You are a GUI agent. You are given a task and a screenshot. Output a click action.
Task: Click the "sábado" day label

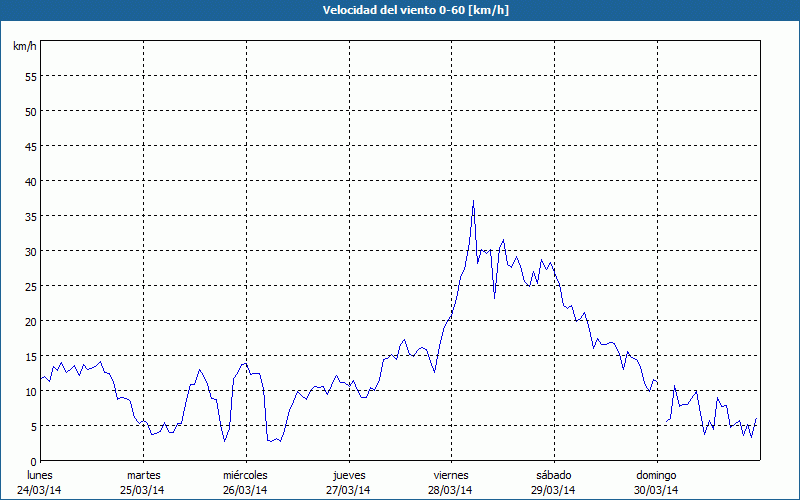click(x=553, y=475)
